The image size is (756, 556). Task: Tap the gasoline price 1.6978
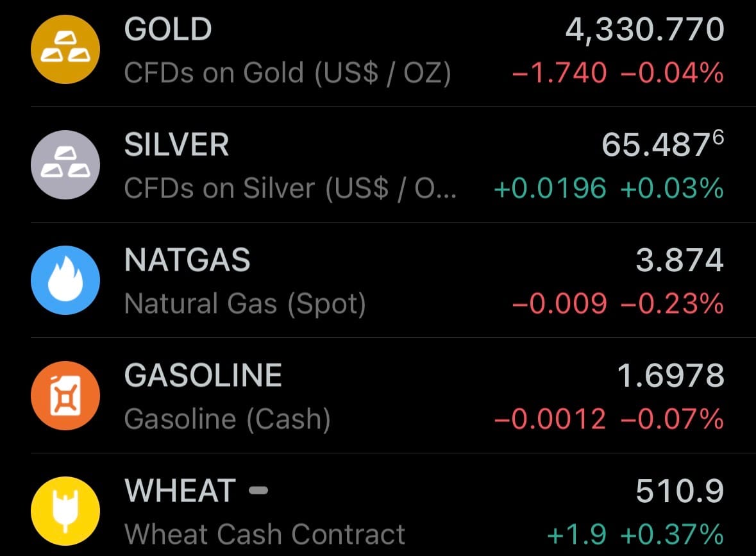tap(671, 376)
